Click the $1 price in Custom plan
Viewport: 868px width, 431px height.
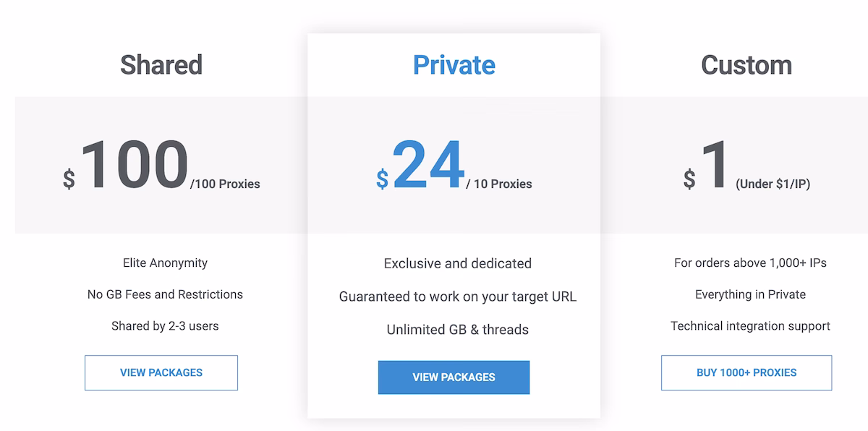point(714,166)
